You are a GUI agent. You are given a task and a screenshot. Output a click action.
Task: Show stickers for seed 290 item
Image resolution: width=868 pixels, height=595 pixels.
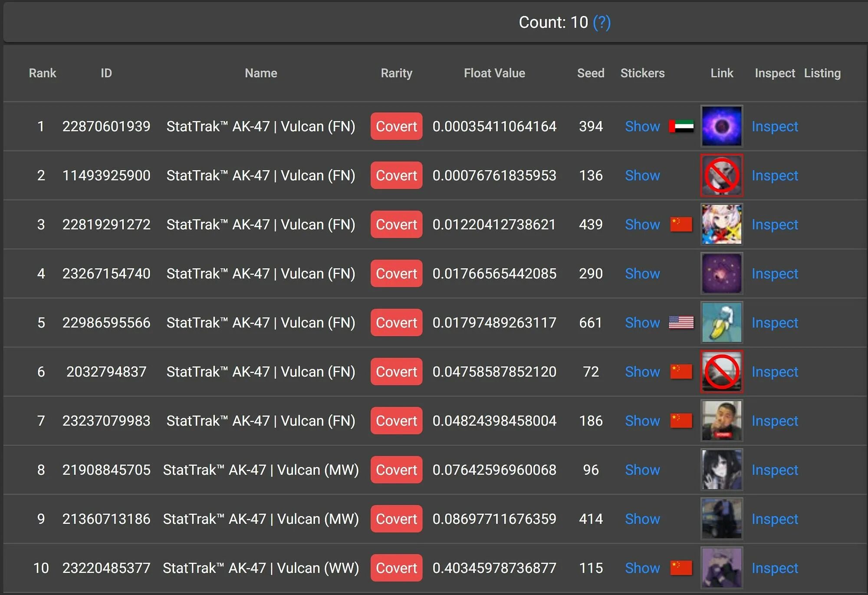(x=642, y=274)
